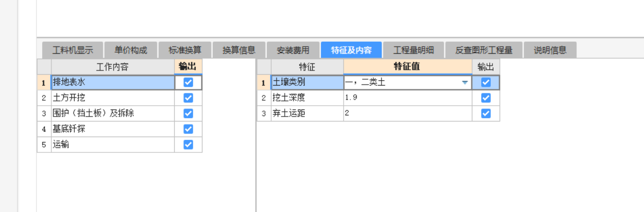Select the 挖土深度 feature cell
The height and width of the screenshot is (212, 644).
point(307,98)
